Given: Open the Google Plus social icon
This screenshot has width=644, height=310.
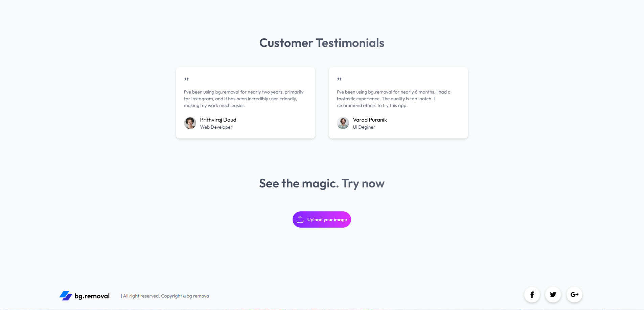Looking at the screenshot, I should [574, 295].
